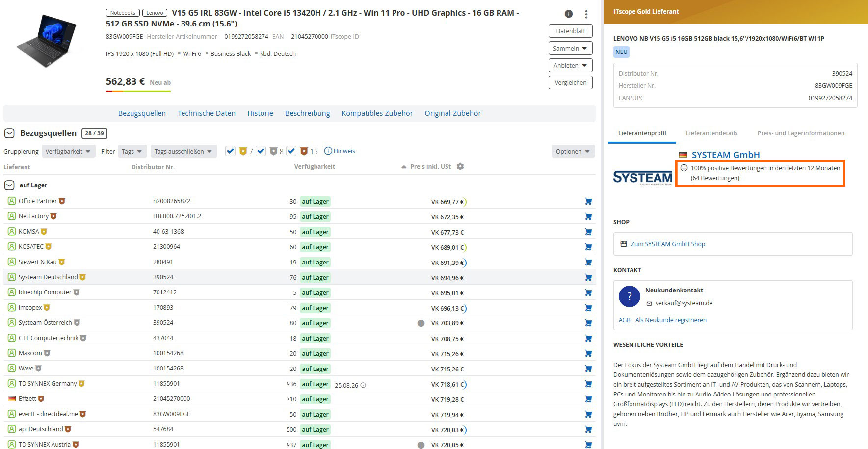
Task: Open the Beschreibung tab
Action: (x=308, y=113)
